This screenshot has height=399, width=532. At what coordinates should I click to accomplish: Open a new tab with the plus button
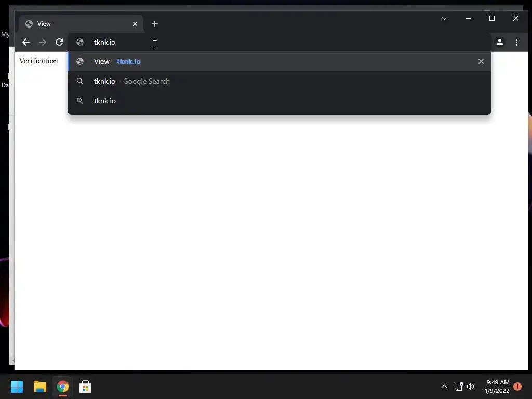(155, 24)
